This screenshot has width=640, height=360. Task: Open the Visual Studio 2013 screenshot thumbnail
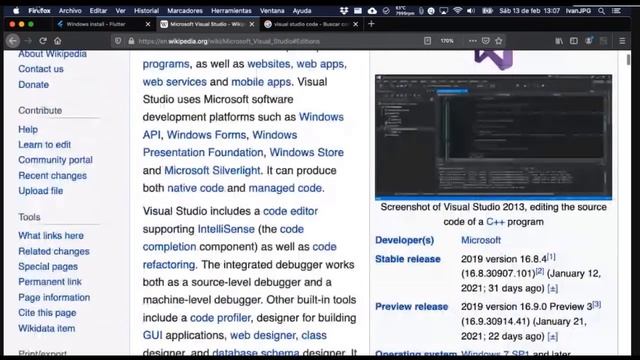pyautogui.click(x=493, y=137)
